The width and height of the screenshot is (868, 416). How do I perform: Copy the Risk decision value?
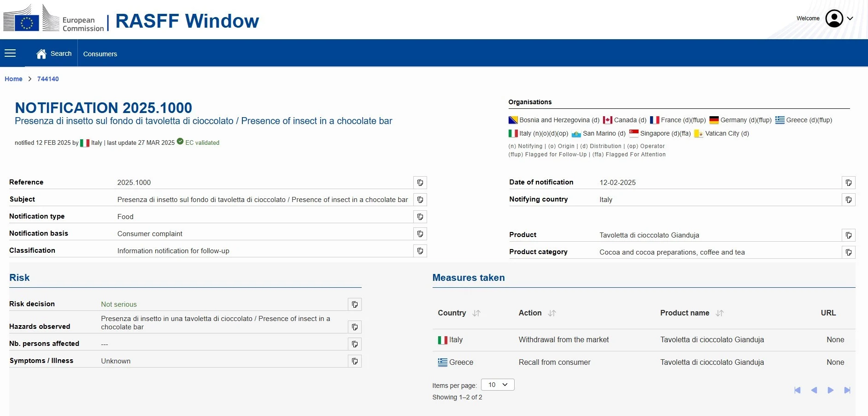[354, 304]
